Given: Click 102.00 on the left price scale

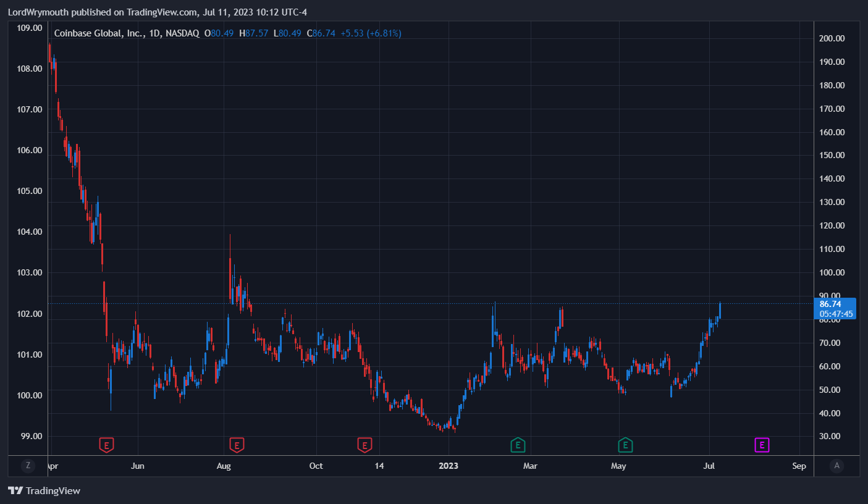Looking at the screenshot, I should (x=31, y=314).
